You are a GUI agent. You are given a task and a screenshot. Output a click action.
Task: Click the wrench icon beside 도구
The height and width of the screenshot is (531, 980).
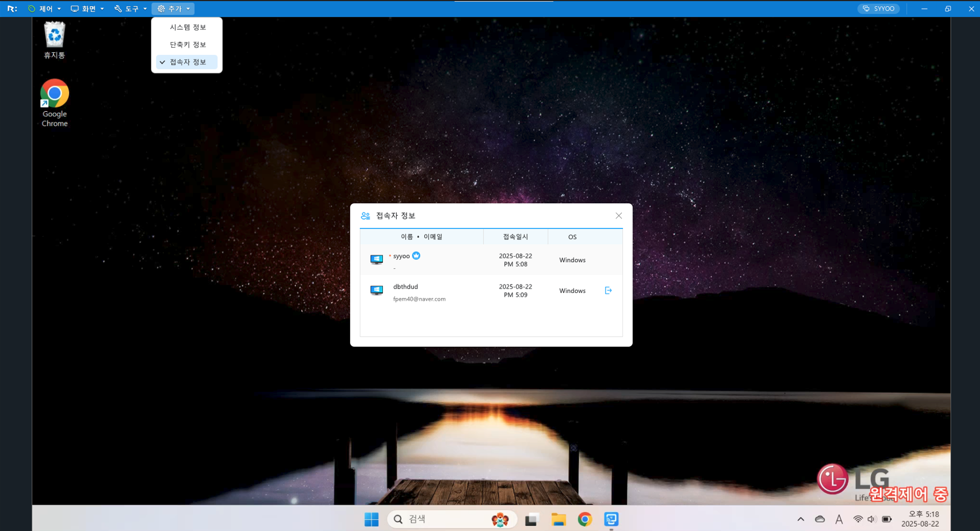pos(117,8)
